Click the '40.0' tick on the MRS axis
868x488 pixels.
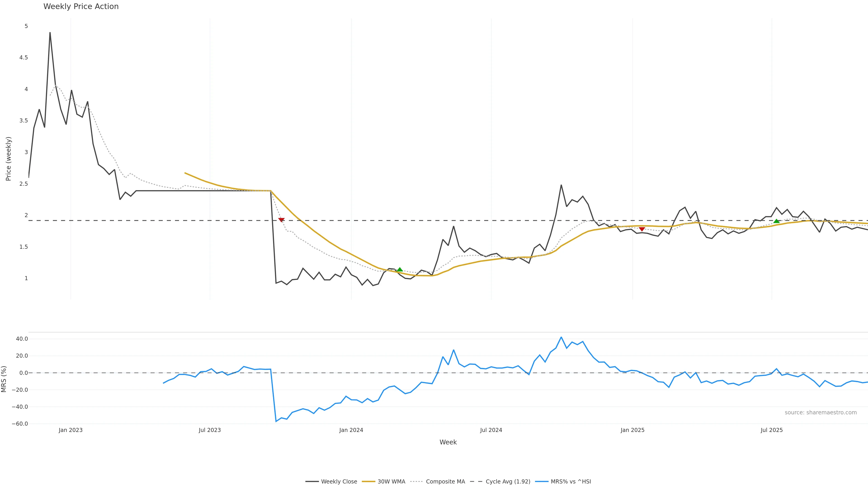click(22, 339)
